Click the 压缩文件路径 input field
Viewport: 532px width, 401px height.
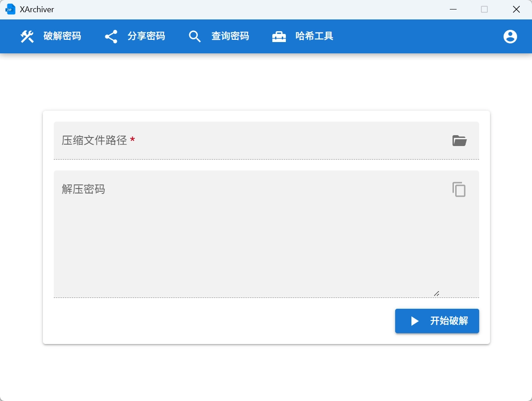point(226,141)
